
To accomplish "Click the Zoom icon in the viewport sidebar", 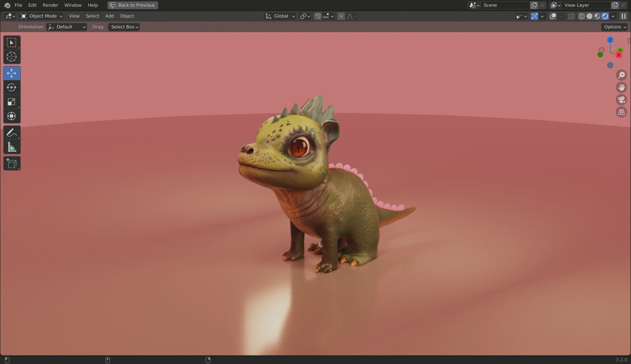I will click(x=621, y=75).
